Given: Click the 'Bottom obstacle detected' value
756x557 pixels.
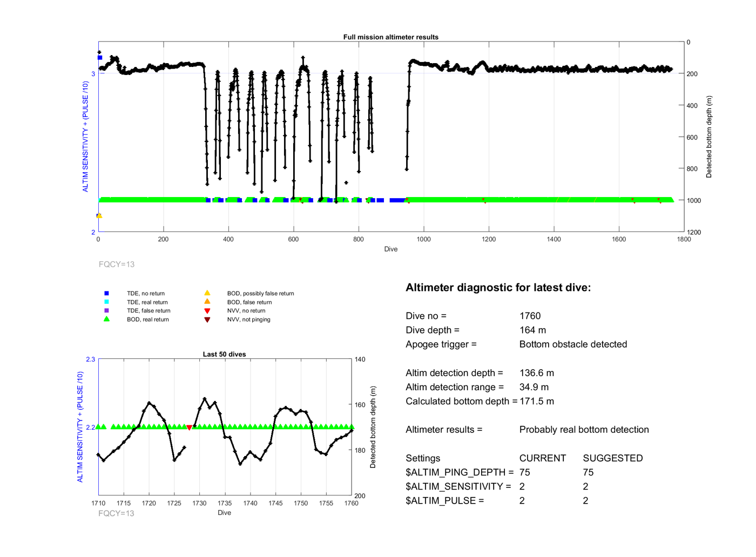Looking at the screenshot, I should click(x=573, y=344).
